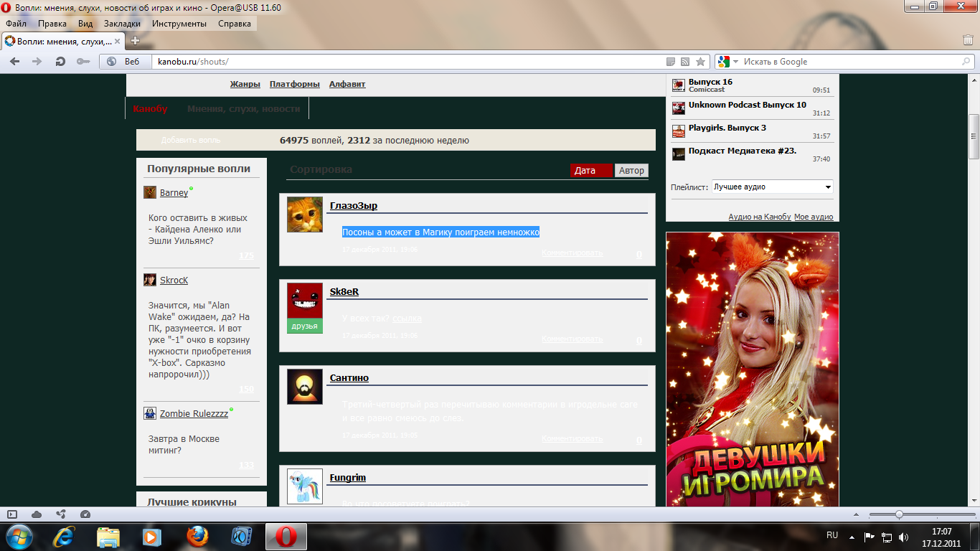Viewport: 980px width, 551px height.
Task: Open a new tab with the plus button
Action: click(x=135, y=41)
